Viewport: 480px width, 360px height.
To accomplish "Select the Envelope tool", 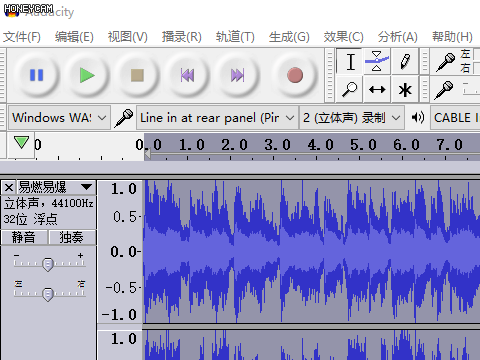I will click(377, 62).
